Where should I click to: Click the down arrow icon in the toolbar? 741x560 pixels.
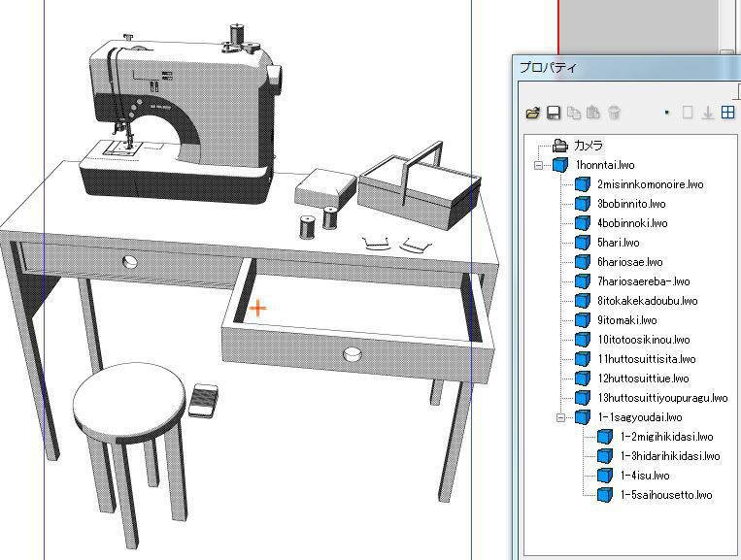click(707, 113)
